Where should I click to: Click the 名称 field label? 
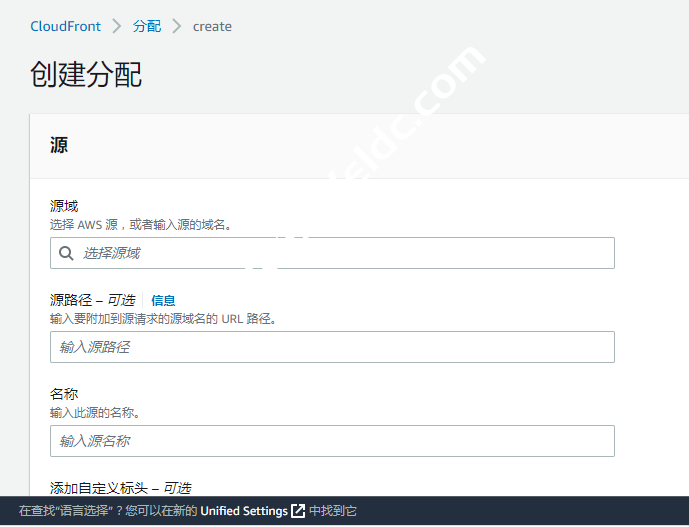[x=64, y=394]
